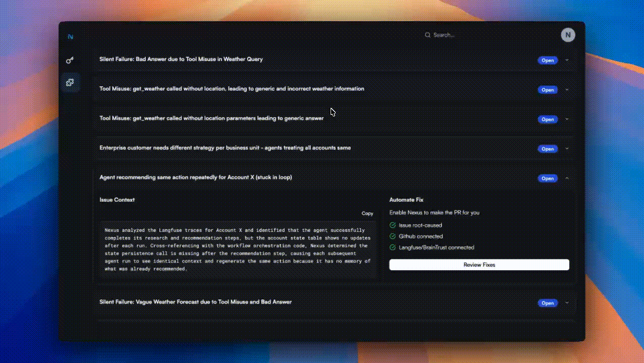Viewport: 644px width, 363px height.
Task: Click the Nexus logo in the sidebar
Action: [71, 36]
